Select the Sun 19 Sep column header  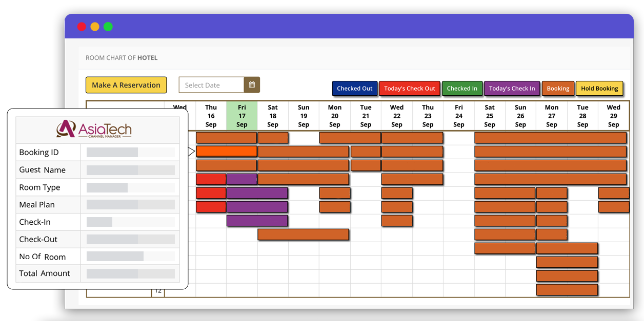click(x=304, y=116)
